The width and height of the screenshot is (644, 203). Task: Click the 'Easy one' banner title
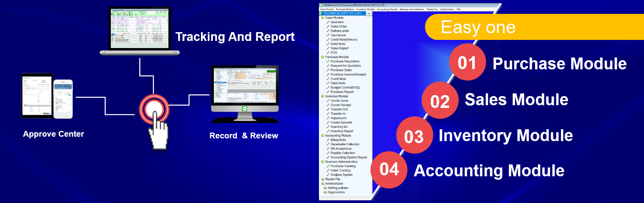click(x=478, y=27)
